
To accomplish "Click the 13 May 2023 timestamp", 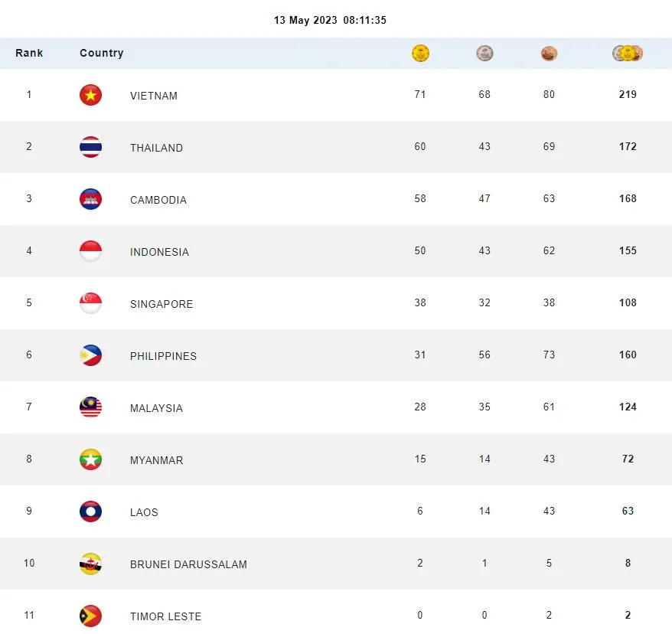I will pos(330,21).
